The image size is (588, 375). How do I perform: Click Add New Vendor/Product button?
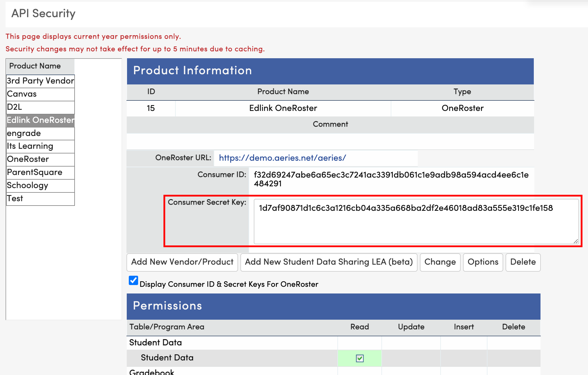tap(182, 262)
